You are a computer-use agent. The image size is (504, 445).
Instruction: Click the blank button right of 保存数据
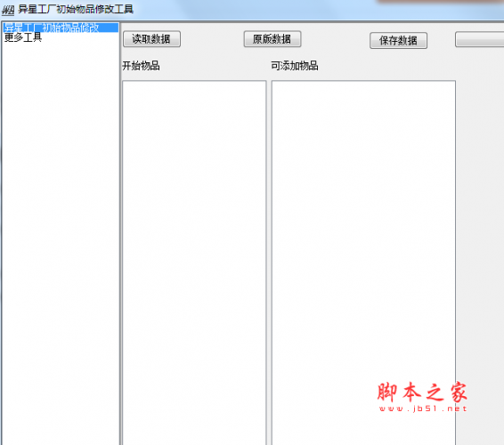(x=480, y=40)
